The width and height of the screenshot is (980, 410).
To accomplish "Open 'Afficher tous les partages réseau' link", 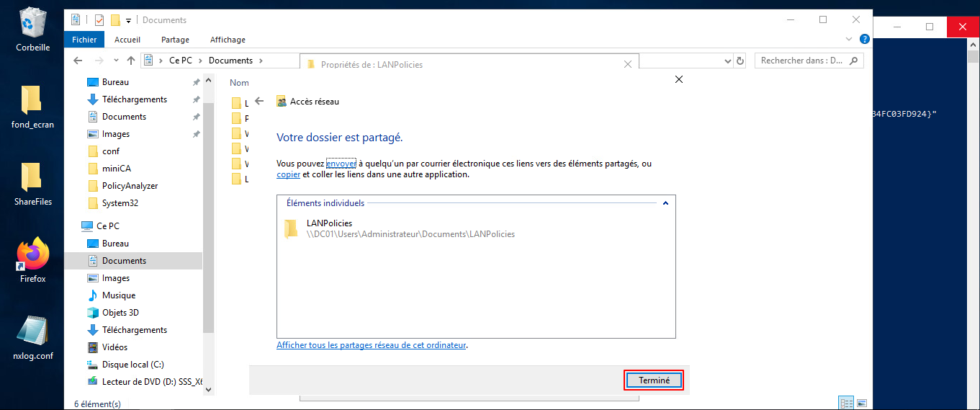I will (372, 345).
